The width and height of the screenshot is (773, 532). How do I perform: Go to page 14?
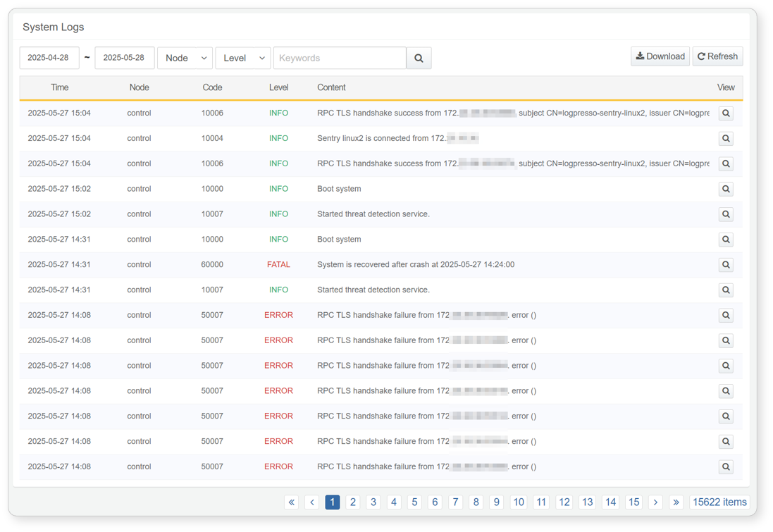coord(611,502)
